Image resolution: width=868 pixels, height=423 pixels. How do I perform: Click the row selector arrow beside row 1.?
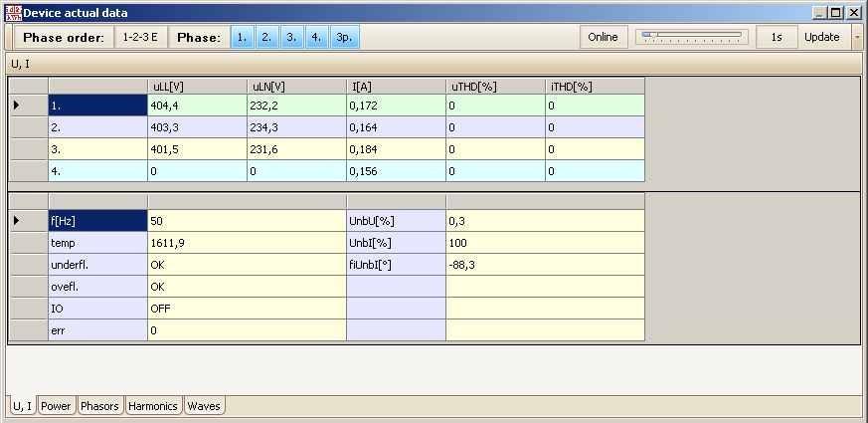pos(28,106)
